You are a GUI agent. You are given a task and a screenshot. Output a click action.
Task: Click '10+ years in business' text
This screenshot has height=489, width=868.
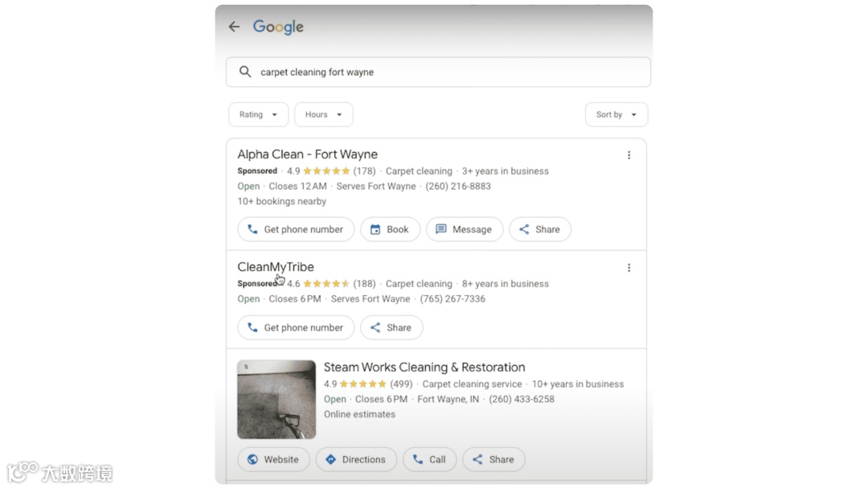tap(578, 384)
